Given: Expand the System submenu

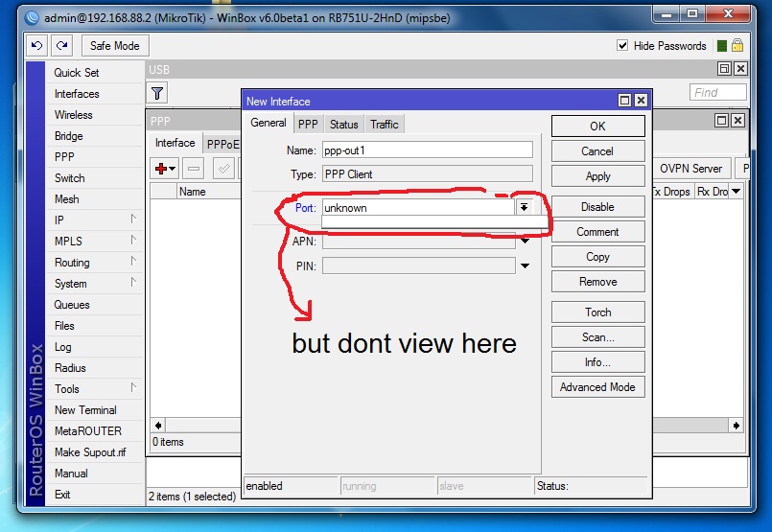Looking at the screenshot, I should point(133,282).
